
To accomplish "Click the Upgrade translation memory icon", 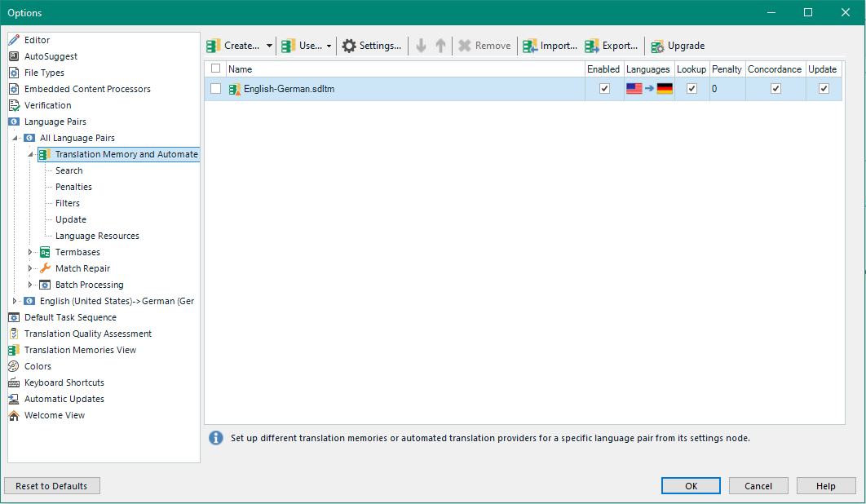I will tap(657, 46).
